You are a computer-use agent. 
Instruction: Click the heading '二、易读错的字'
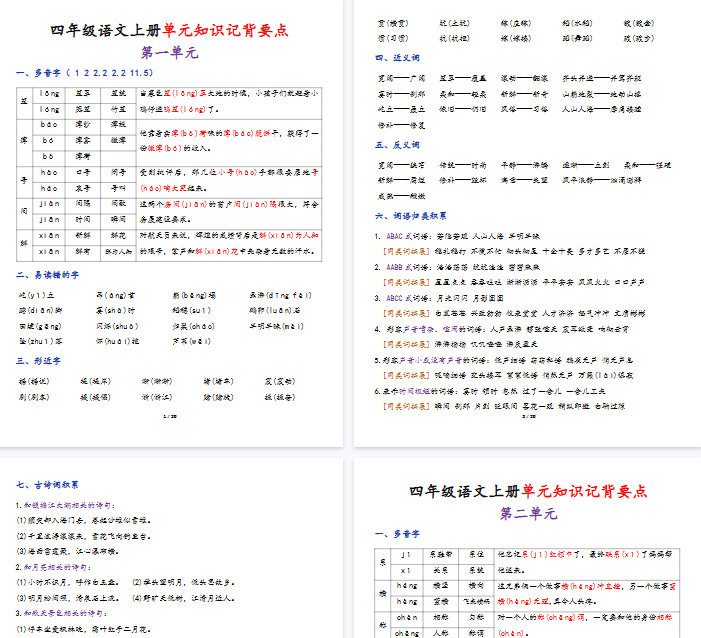(x=48, y=275)
